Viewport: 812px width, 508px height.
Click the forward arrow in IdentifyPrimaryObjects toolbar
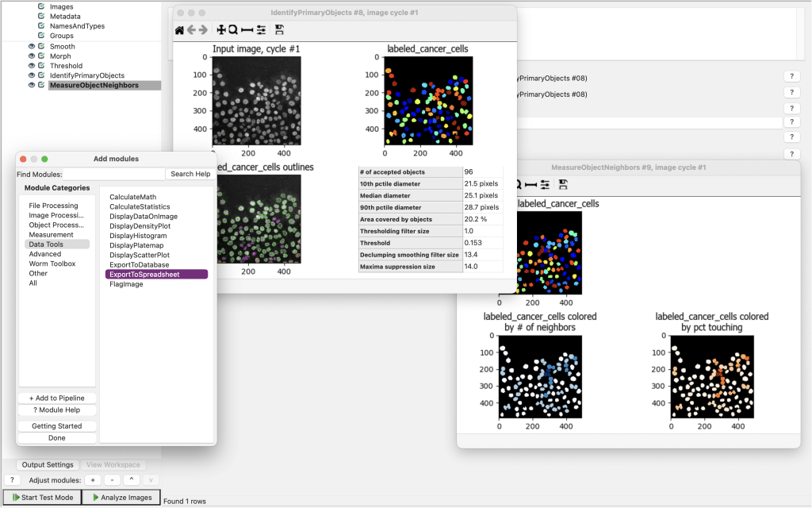203,30
